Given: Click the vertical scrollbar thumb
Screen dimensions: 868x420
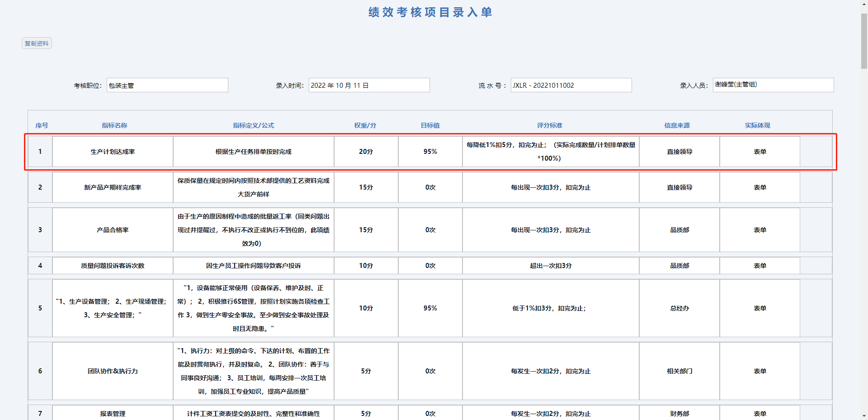Looking at the screenshot, I should 864,41.
